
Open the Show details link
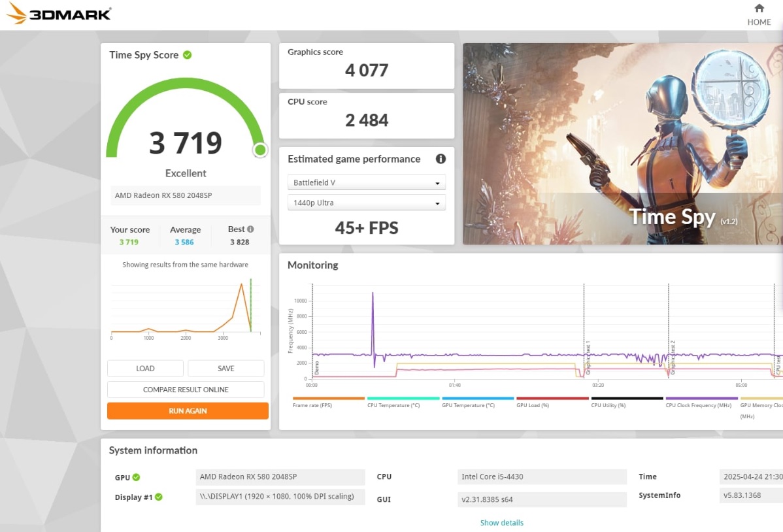502,522
